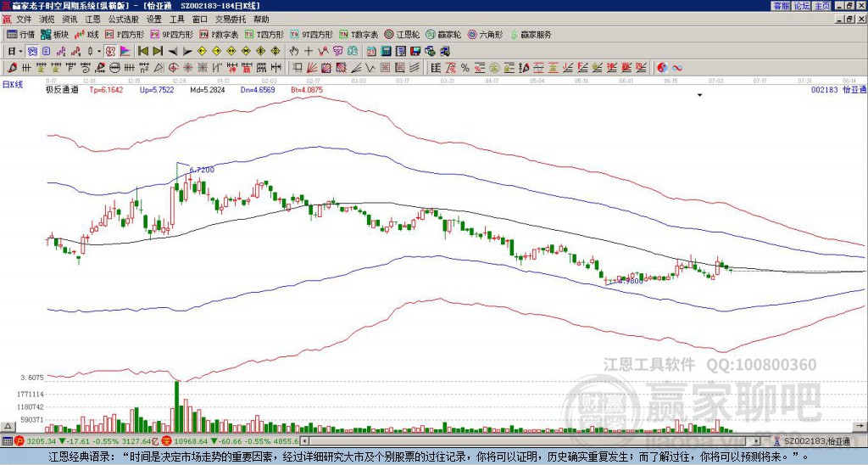Open the calculator icon
This screenshot has width=868, height=465.
[x=386, y=52]
